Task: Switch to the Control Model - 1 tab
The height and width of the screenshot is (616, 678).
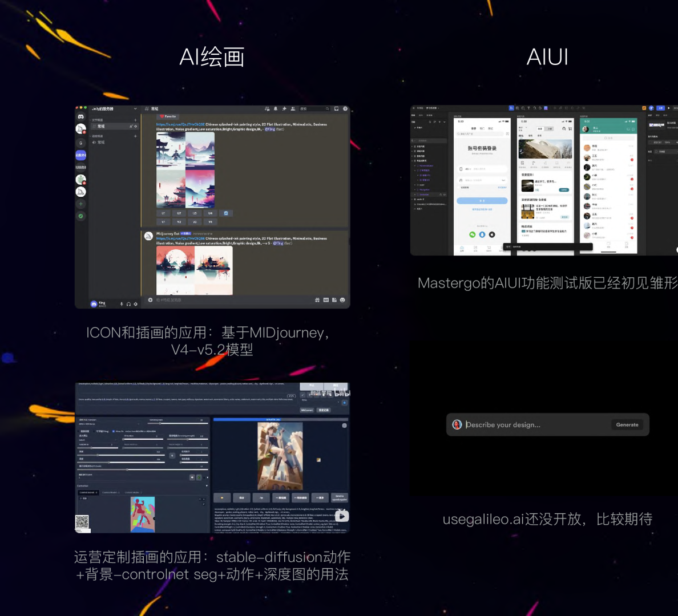Action: (x=111, y=493)
